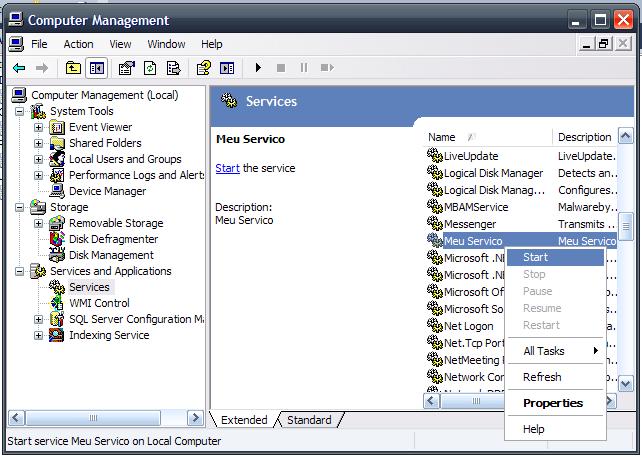Click the Back arrow toolbar icon
This screenshot has height=457, width=642.
tap(18, 68)
